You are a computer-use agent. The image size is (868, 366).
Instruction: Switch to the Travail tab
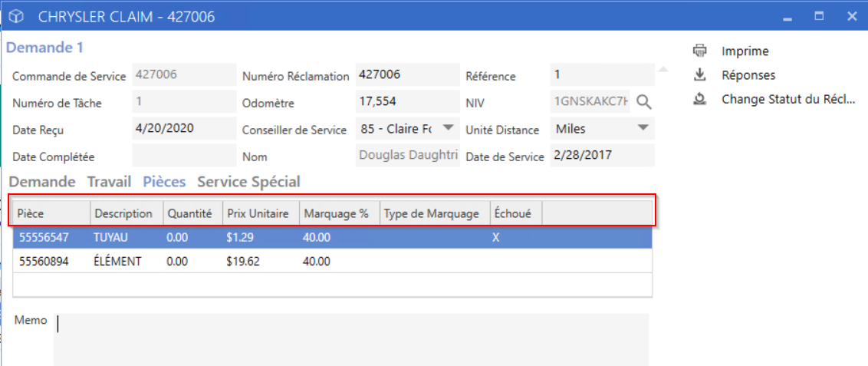109,182
